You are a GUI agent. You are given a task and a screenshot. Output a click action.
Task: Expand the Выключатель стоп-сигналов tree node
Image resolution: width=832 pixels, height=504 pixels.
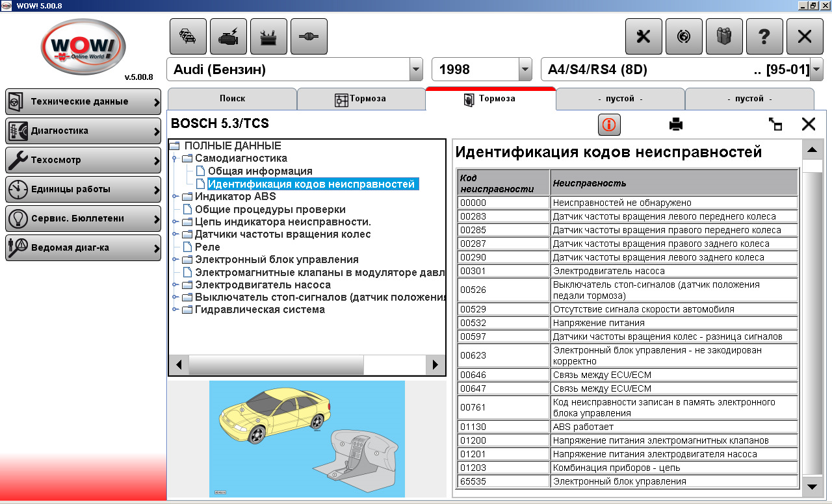click(x=174, y=297)
